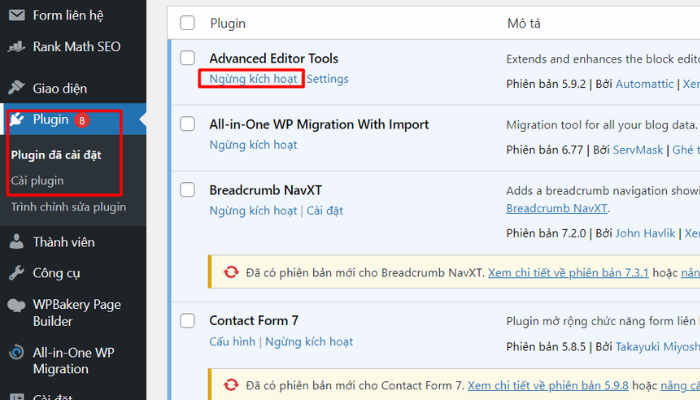
Task: Click the Plugin column header
Action: [228, 23]
